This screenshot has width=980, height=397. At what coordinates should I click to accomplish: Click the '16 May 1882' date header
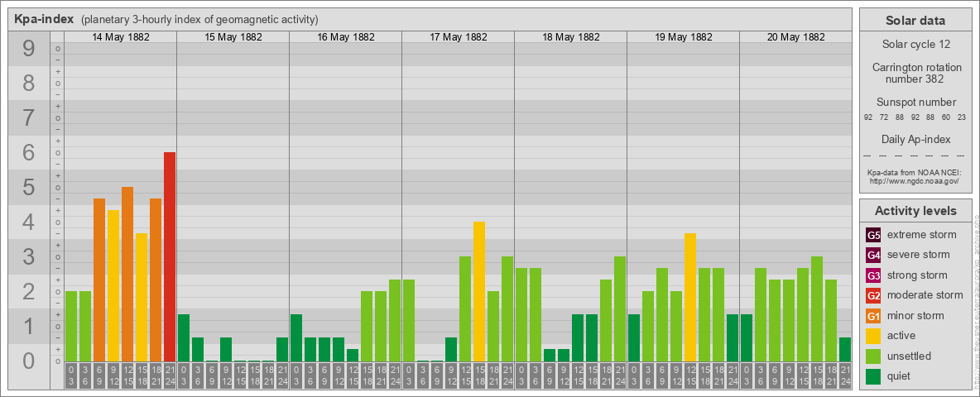346,37
